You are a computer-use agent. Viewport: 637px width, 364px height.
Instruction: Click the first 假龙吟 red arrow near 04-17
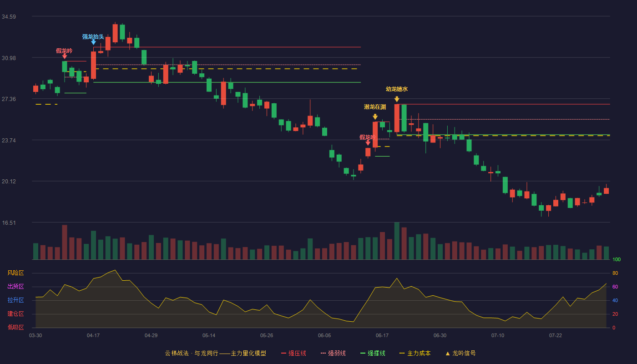point(64,56)
